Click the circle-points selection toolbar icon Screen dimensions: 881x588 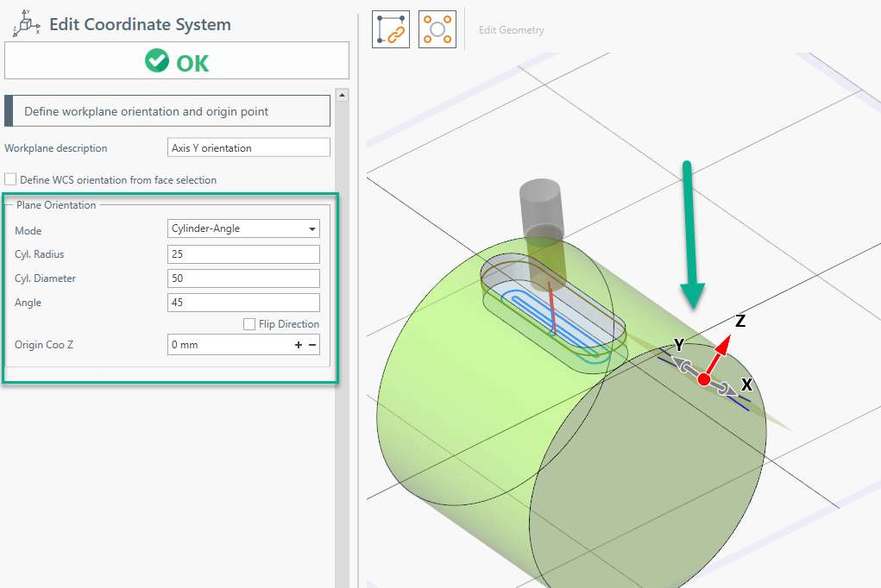coord(437,30)
